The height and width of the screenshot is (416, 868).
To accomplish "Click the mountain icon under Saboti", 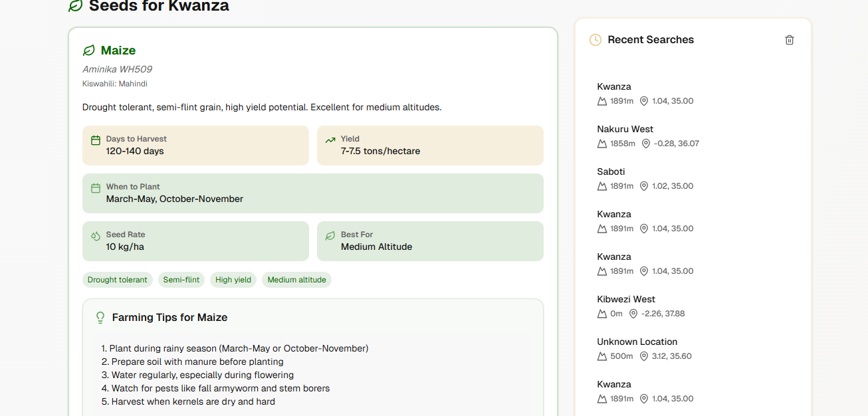I will (602, 186).
